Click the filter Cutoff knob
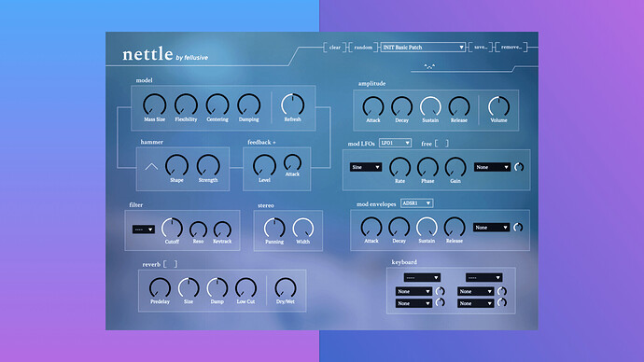This screenshot has width=644, height=362. tap(172, 229)
